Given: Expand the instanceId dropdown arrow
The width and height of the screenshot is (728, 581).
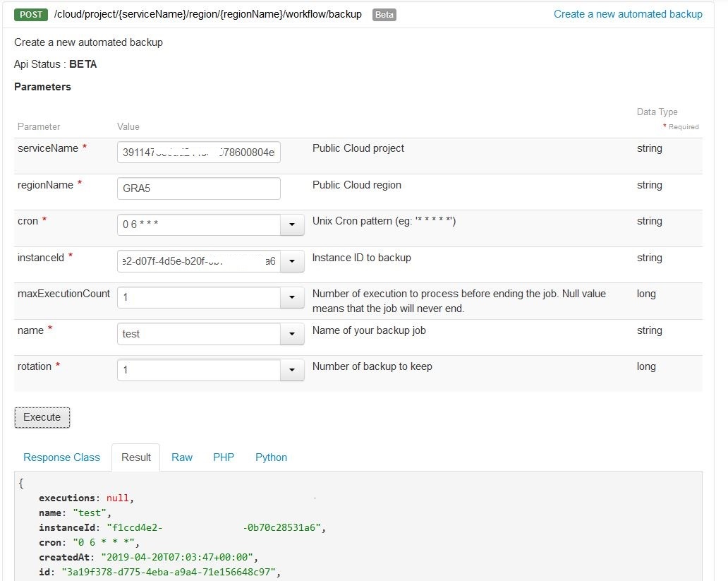Looking at the screenshot, I should (x=292, y=261).
